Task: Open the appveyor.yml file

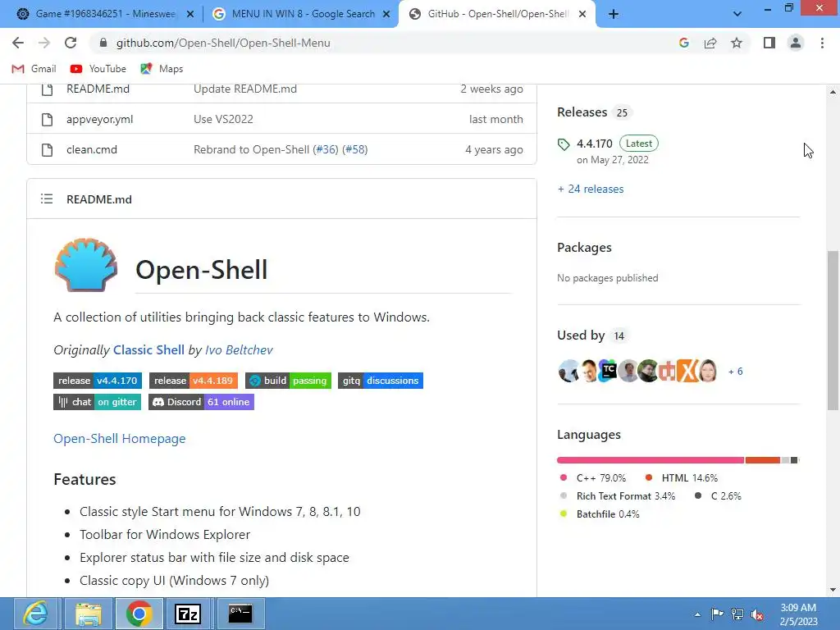Action: click(x=99, y=120)
